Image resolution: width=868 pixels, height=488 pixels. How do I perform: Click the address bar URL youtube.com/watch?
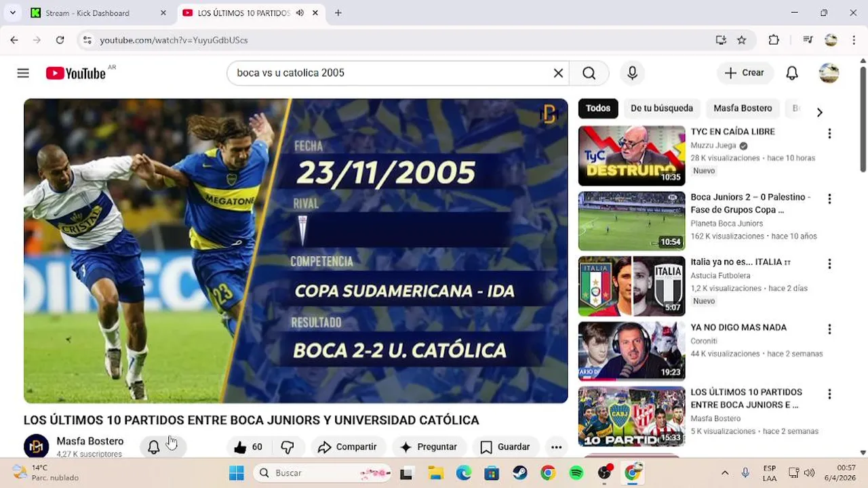pyautogui.click(x=174, y=40)
